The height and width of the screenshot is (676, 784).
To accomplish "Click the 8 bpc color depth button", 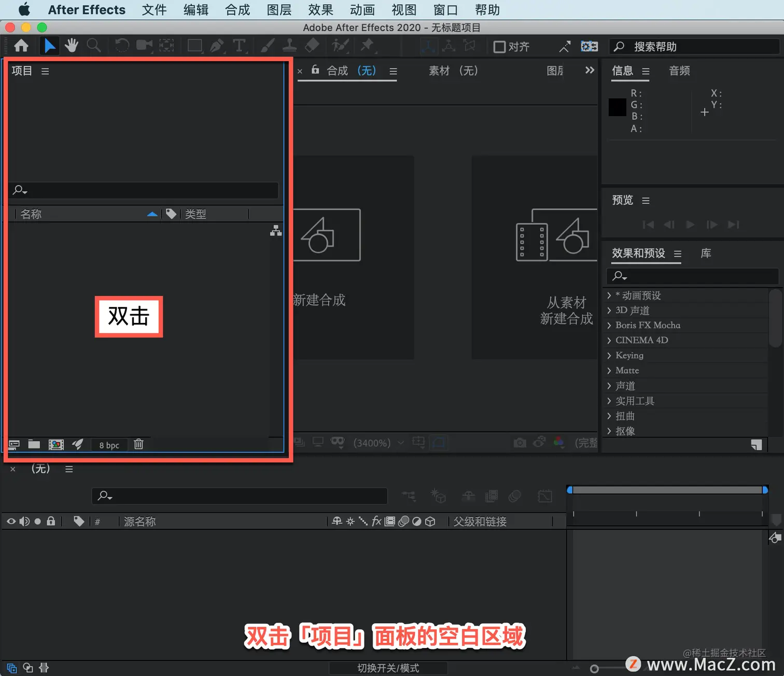I will pyautogui.click(x=109, y=445).
